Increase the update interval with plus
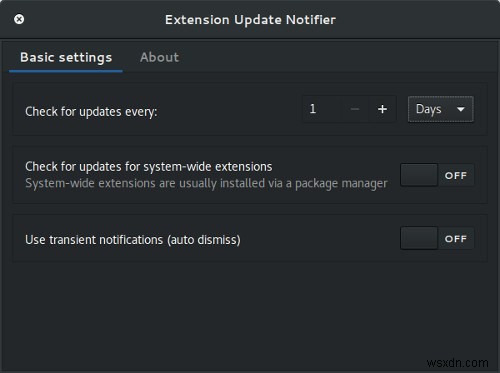This screenshot has height=373, width=500. pyautogui.click(x=383, y=109)
